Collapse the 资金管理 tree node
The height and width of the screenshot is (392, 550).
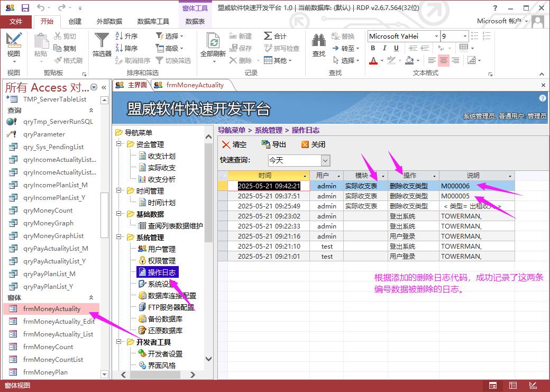click(x=119, y=144)
